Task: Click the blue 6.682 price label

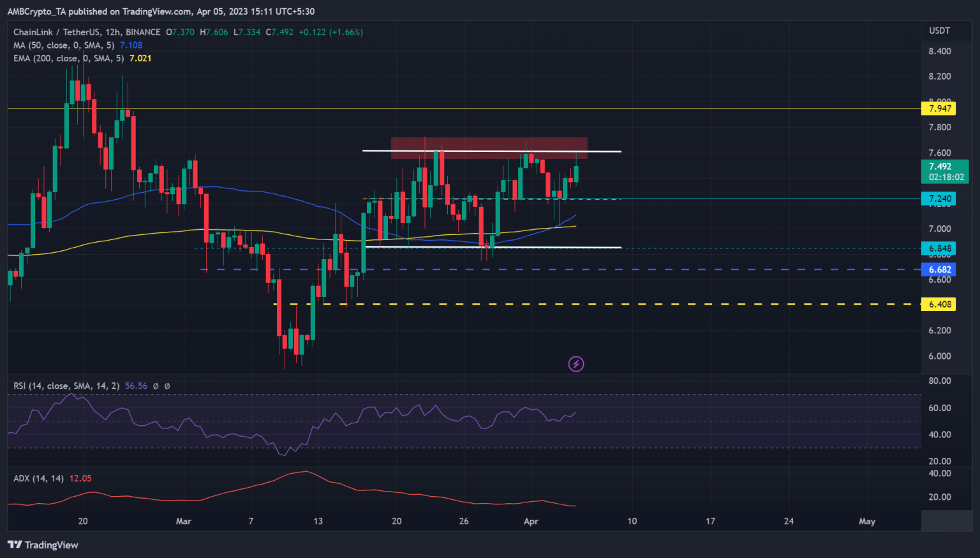Action: pyautogui.click(x=940, y=269)
